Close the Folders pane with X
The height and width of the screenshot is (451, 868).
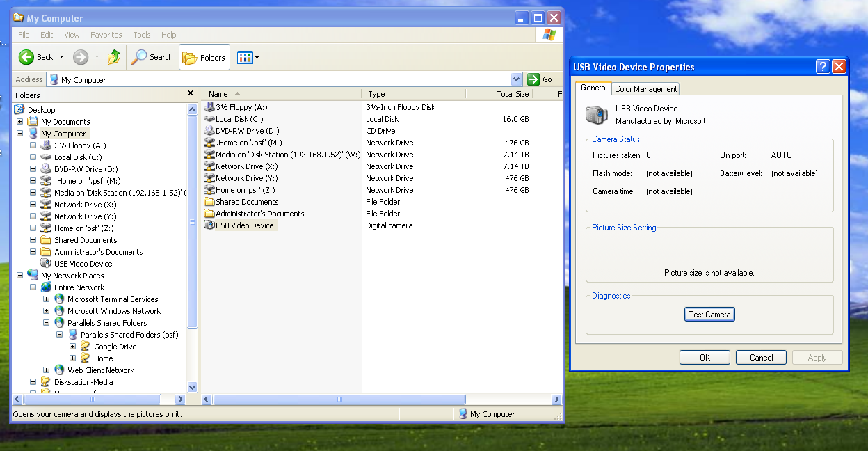191,93
